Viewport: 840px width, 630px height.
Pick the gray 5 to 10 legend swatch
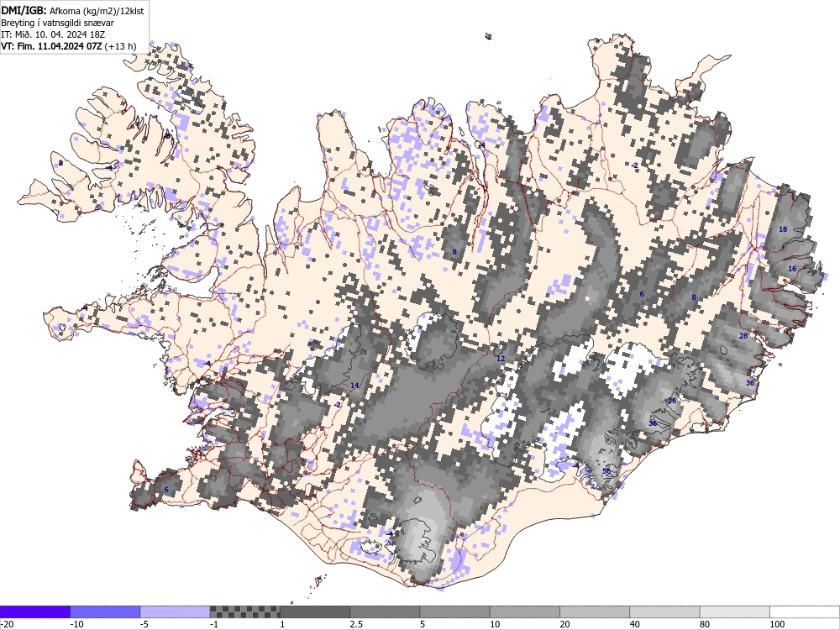pyautogui.click(x=454, y=612)
